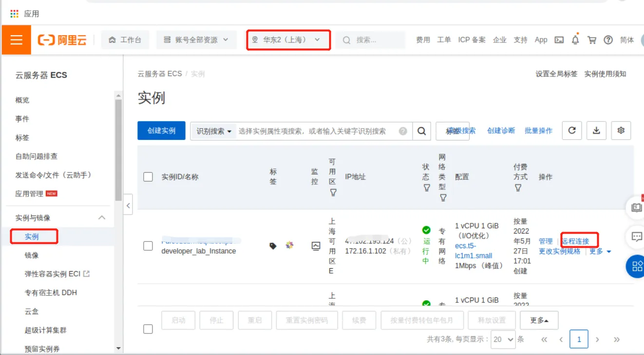Screen dimensions: 644x355
Task: Open shopping cart icon
Action: click(x=592, y=40)
